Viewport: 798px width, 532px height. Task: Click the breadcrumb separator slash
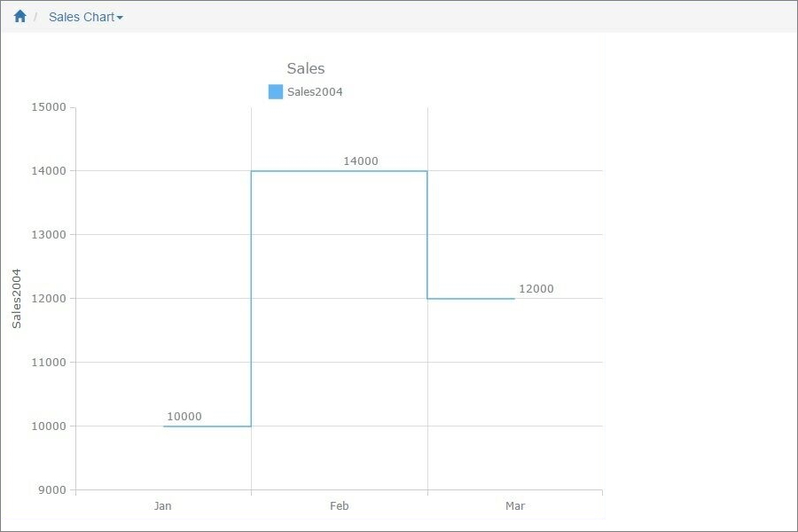click(x=38, y=16)
